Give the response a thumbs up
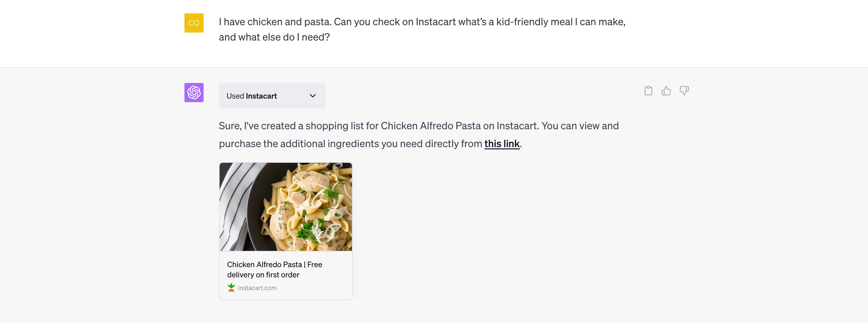 tap(666, 91)
